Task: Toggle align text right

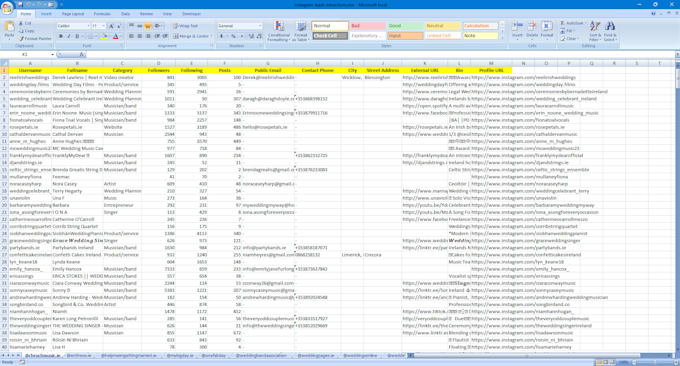Action: [148, 36]
